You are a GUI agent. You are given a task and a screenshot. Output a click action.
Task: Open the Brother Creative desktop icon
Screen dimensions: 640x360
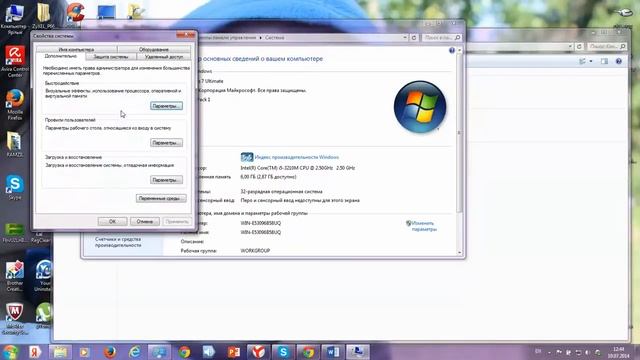[x=15, y=275]
